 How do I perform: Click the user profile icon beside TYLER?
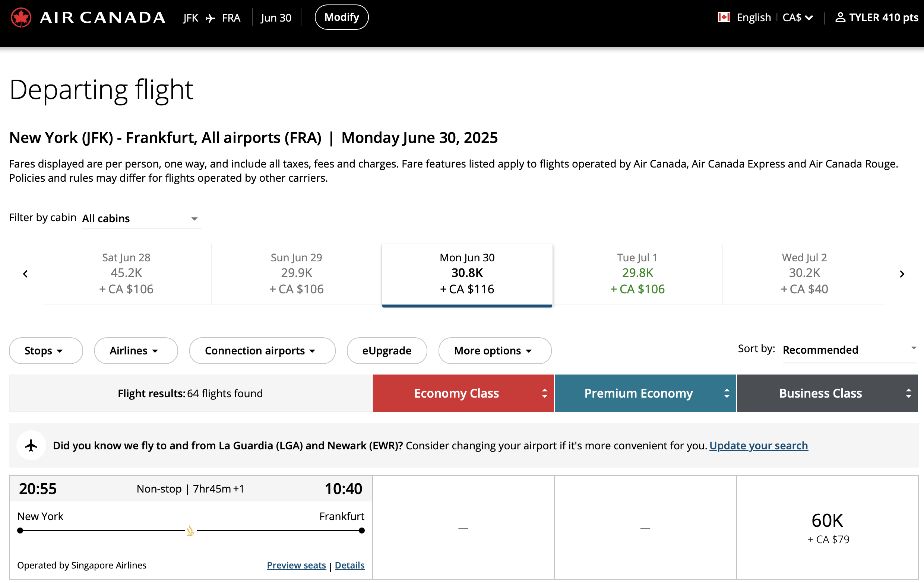pyautogui.click(x=840, y=17)
